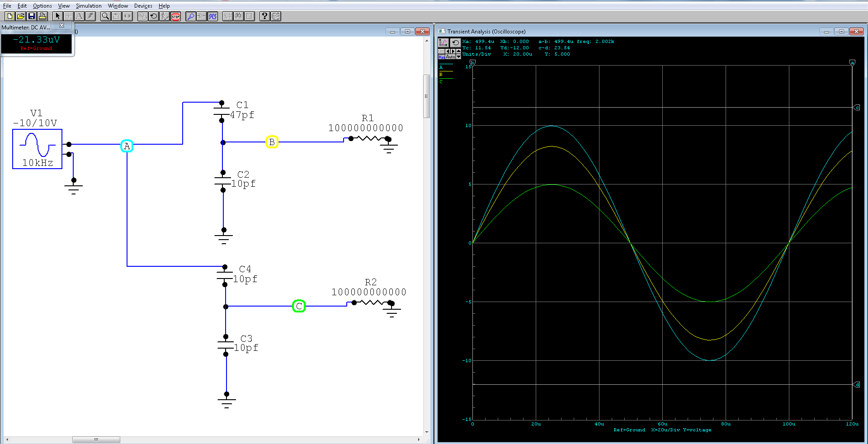
Task: Click the parts browser icon
Action: 227,16
